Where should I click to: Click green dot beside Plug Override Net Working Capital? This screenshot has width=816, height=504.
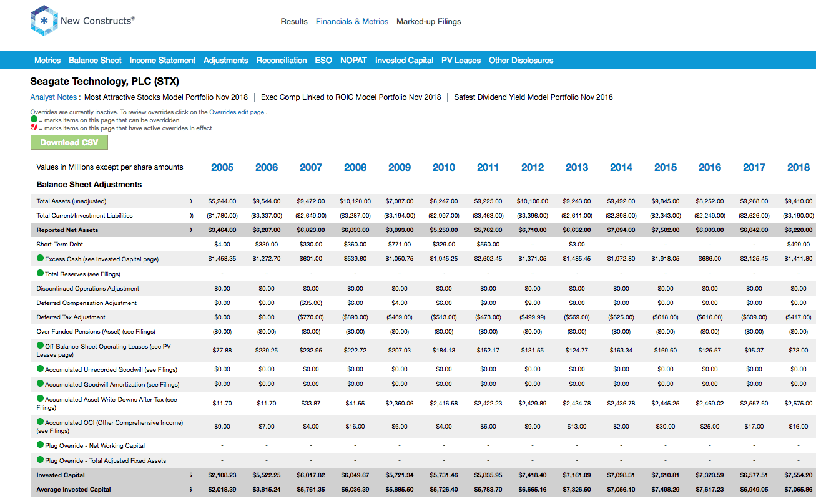pos(41,445)
